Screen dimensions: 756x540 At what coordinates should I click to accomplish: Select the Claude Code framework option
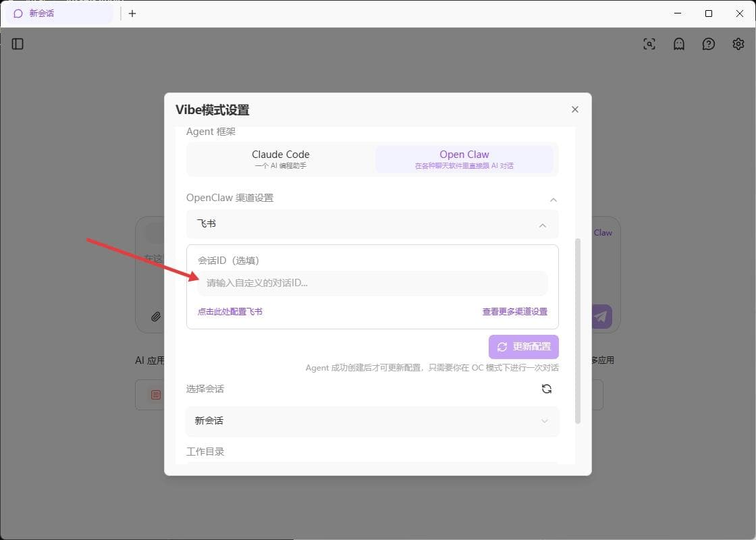(x=281, y=159)
